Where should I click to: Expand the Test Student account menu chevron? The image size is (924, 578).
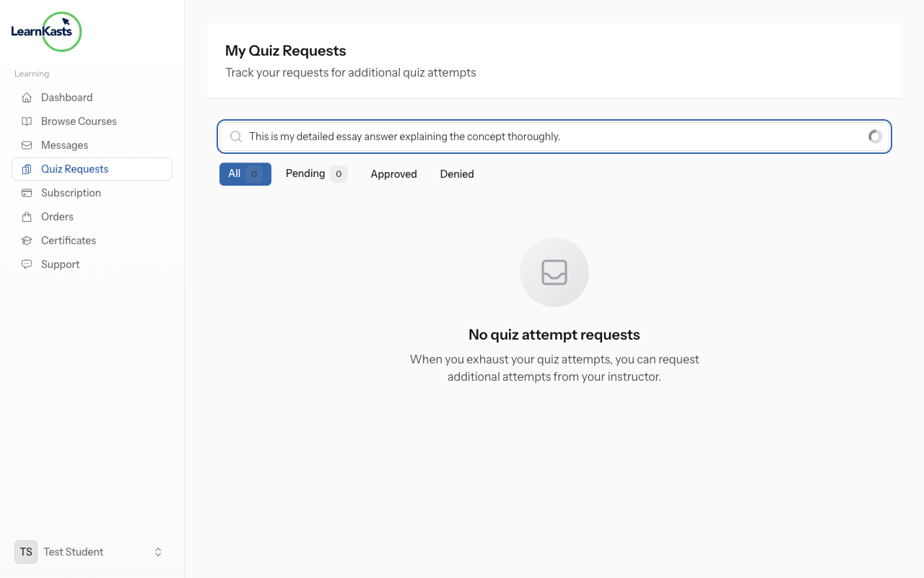[158, 552]
